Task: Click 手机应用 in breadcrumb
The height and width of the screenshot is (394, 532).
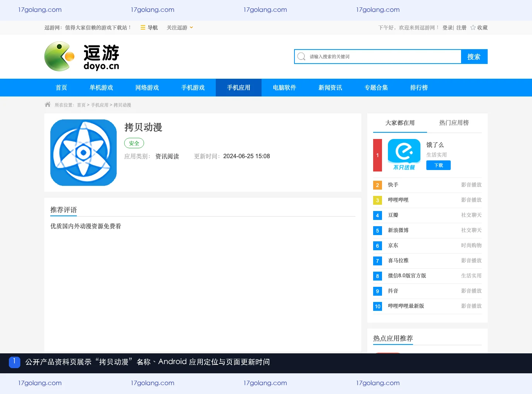Action: [100, 105]
